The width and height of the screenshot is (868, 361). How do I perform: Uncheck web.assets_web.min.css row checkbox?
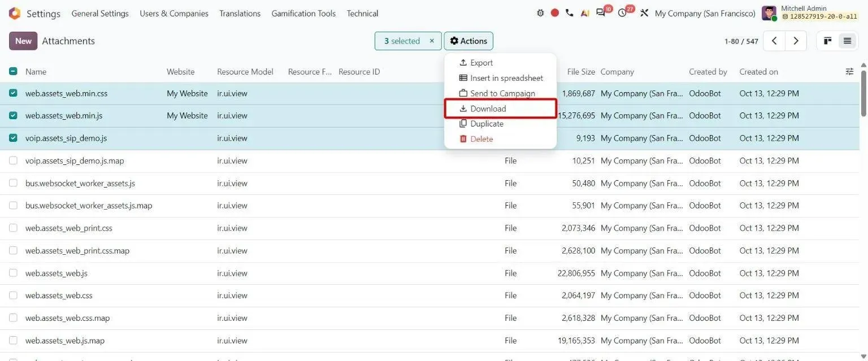[x=13, y=93]
